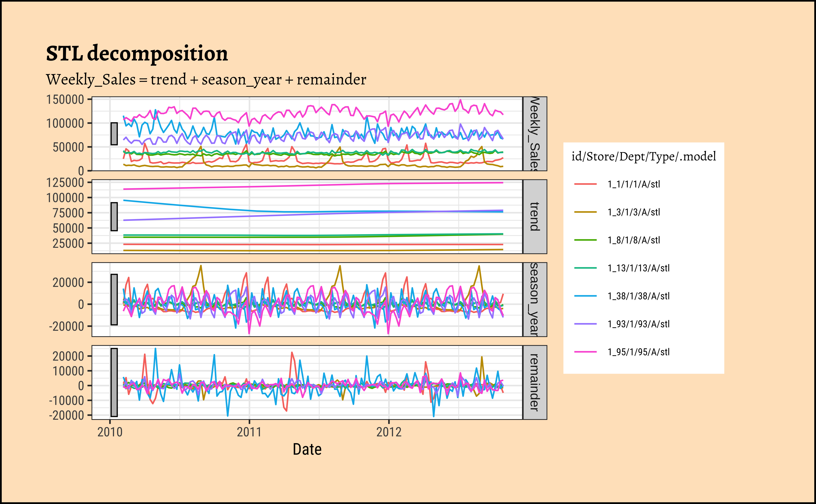Click the green 1_8/1/8/A/stl legend swatch

585,240
